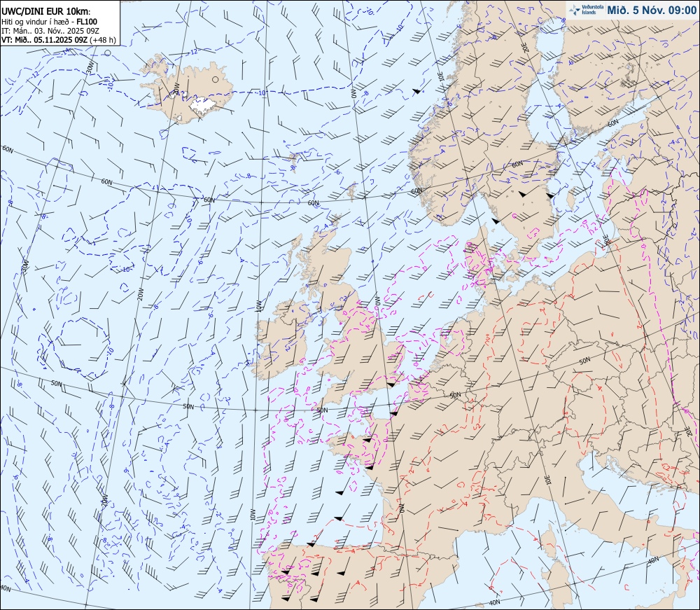
Task: Click the bold 'FL100' flight level text
Action: click(87, 22)
